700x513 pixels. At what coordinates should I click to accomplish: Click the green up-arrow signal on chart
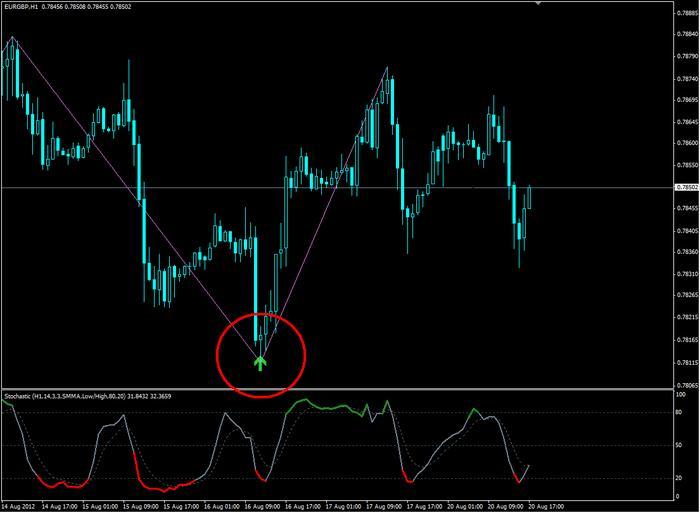[260, 363]
